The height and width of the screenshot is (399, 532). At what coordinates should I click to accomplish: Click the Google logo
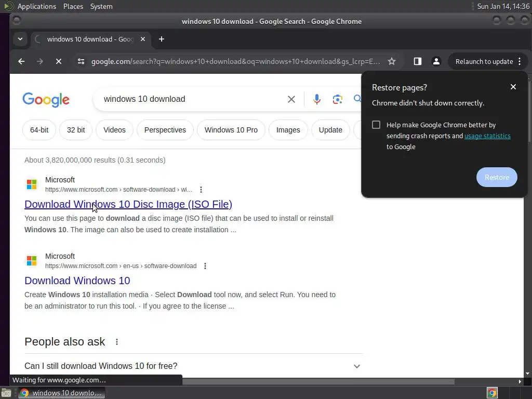coord(46,100)
